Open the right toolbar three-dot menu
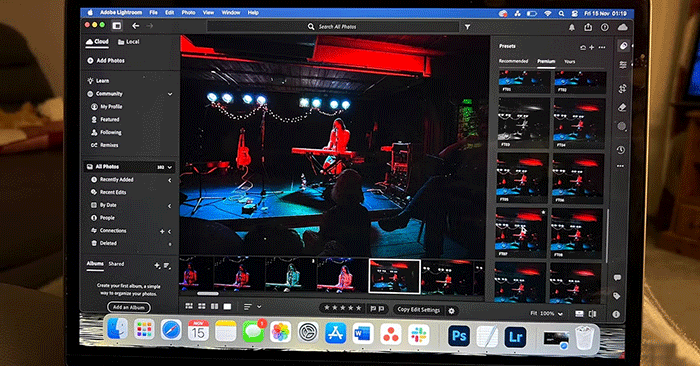The image size is (700, 366). pyautogui.click(x=620, y=166)
